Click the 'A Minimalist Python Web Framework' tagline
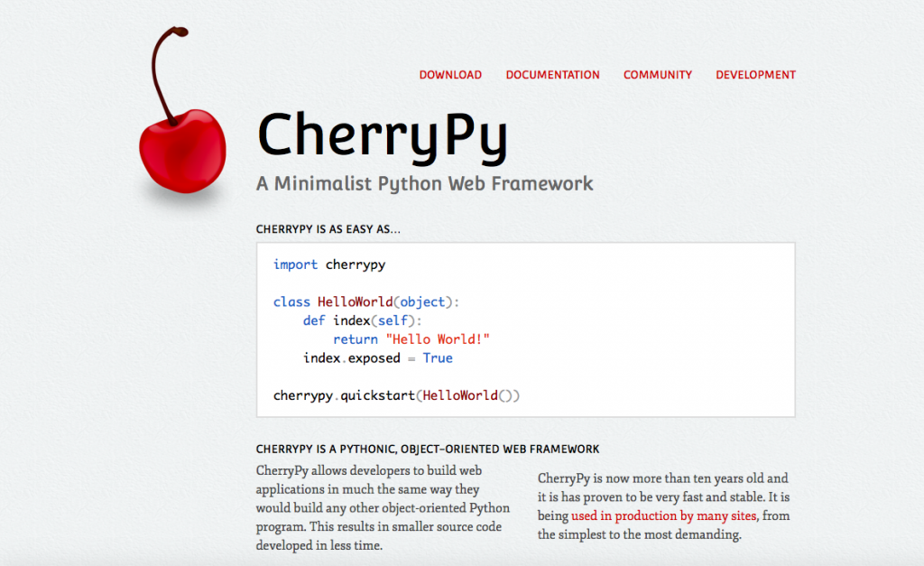924x566 pixels. pos(424,183)
